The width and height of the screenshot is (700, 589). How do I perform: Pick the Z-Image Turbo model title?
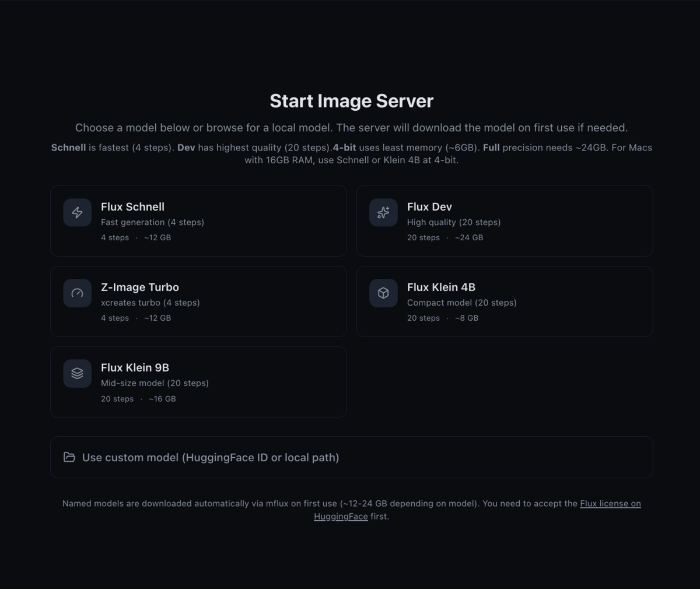coord(140,287)
